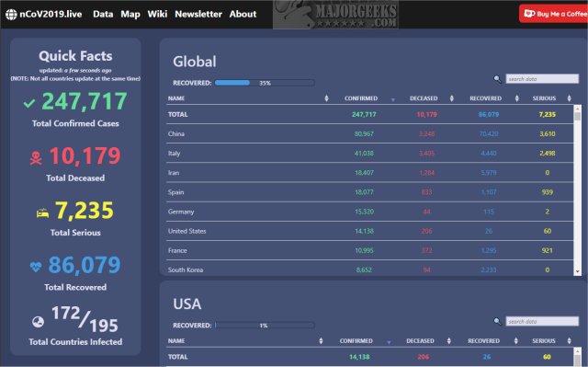Click the heart icon for Total Recovered
Screen dimensions: 588x367
point(36,267)
